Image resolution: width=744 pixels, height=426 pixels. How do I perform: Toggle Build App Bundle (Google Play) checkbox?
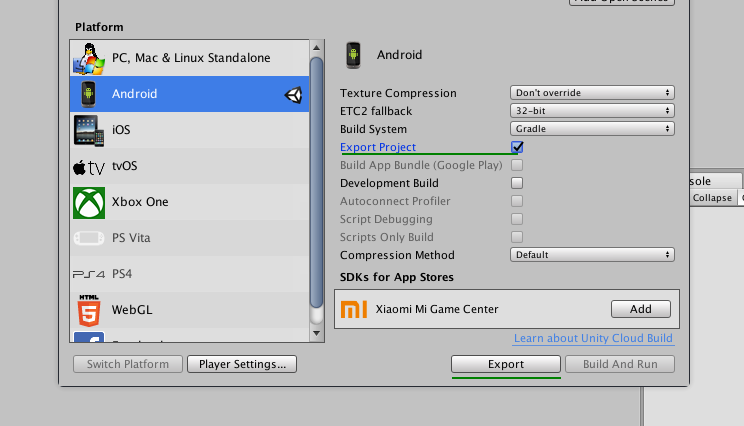pyautogui.click(x=517, y=165)
